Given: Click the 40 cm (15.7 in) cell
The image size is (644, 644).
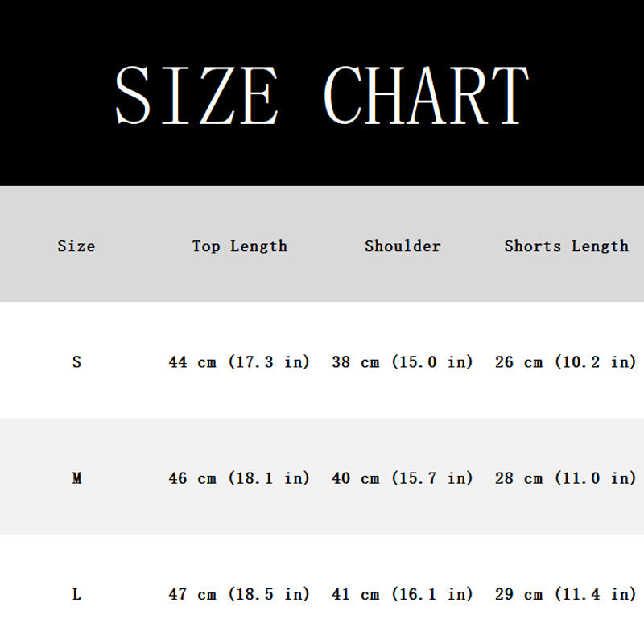Looking at the screenshot, I should pos(402,478).
